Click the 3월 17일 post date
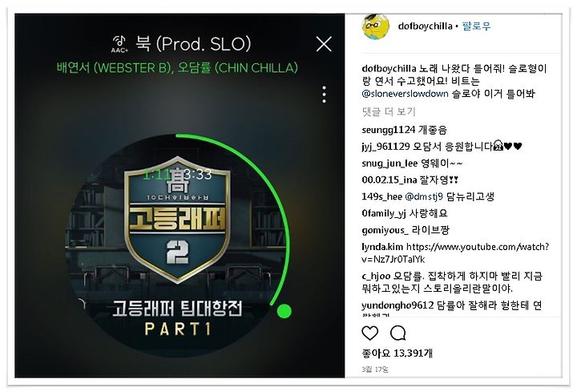577x392 pixels. 375,370
